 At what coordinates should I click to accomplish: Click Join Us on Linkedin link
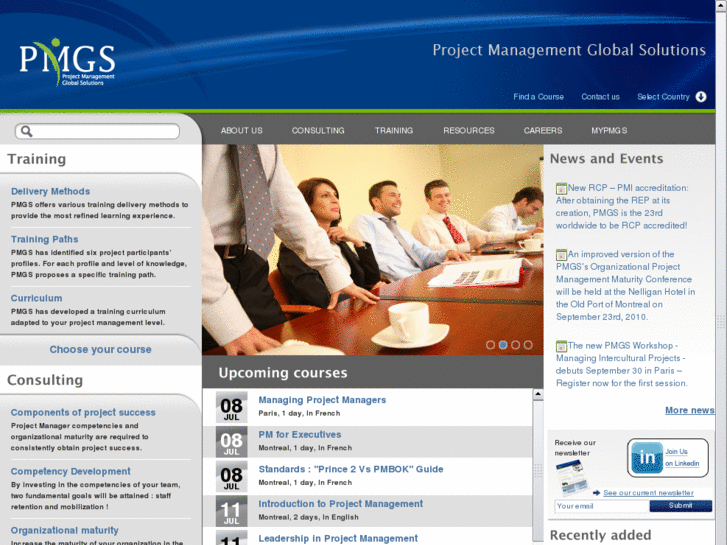[x=682, y=457]
